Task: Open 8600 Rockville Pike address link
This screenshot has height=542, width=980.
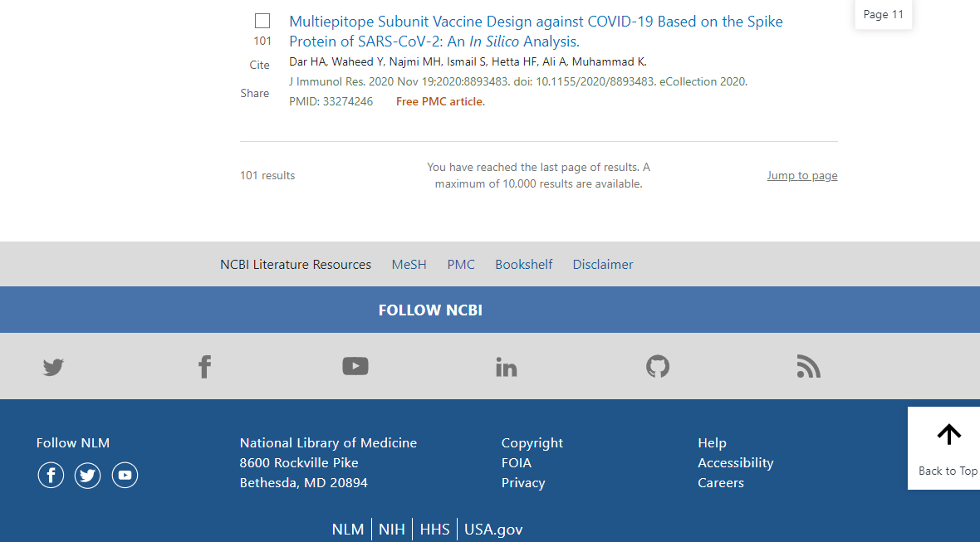Action: 299,462
